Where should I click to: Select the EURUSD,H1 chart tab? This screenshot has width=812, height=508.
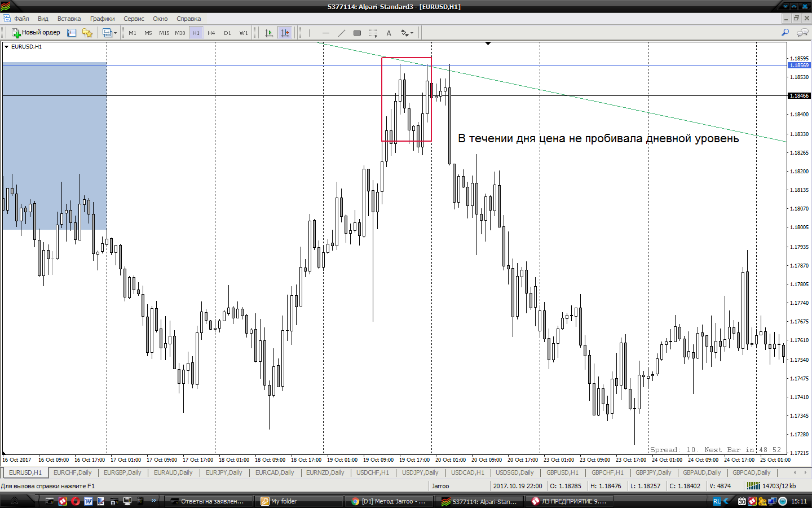click(25, 472)
